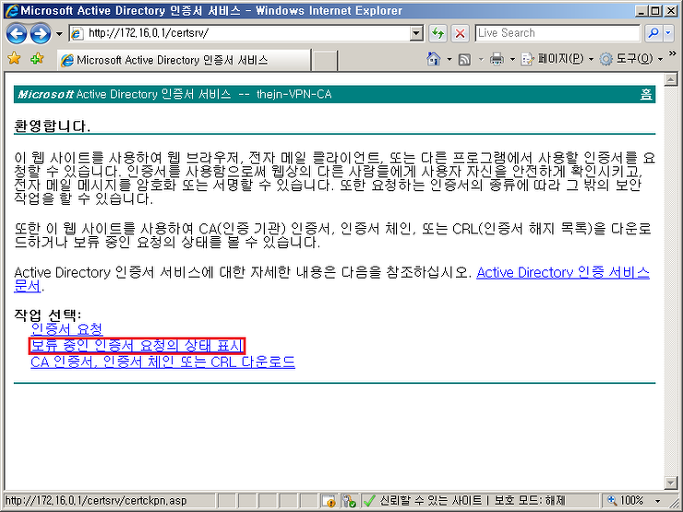This screenshot has width=683, height=512.
Task: Click CA 인증서, 인증서 체인 또는 CRL 다운로드
Action: [x=163, y=362]
